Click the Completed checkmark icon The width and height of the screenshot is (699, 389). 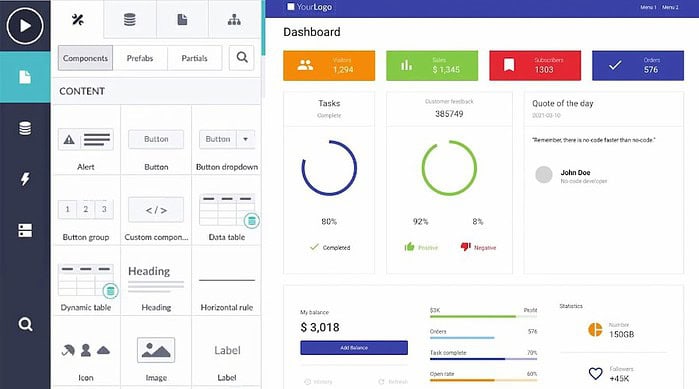[x=314, y=246]
